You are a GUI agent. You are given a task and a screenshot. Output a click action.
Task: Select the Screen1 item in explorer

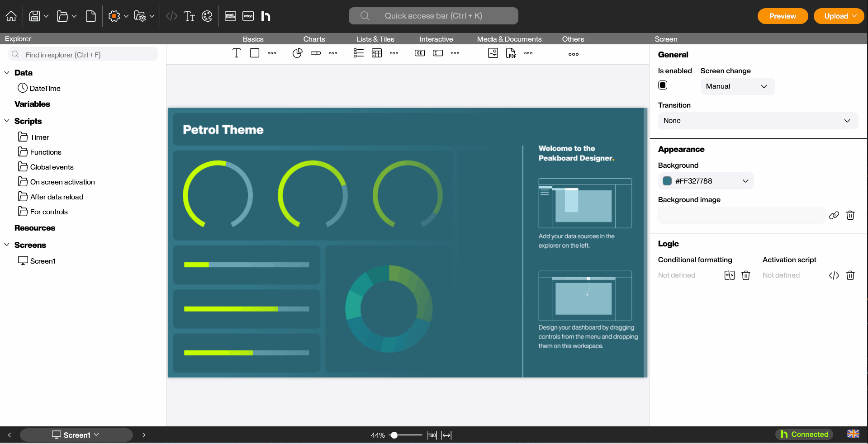point(43,261)
